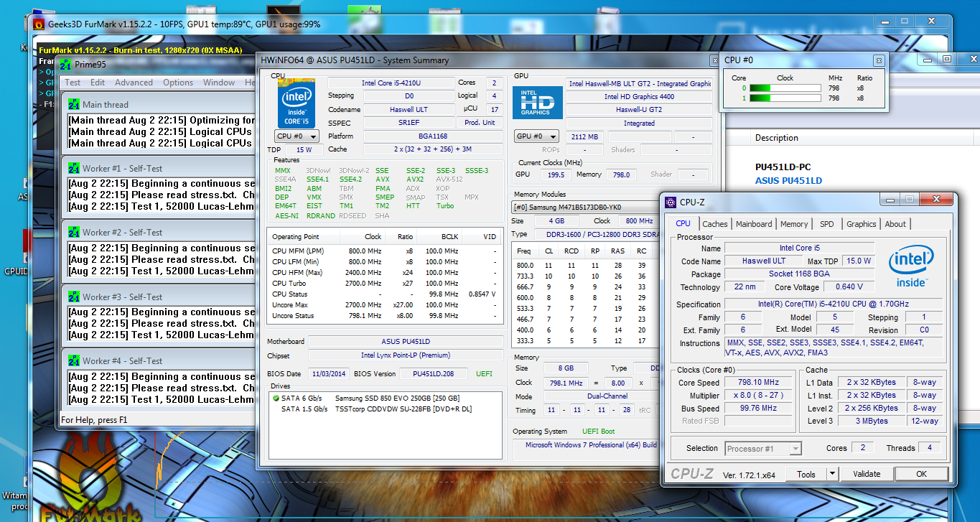Click the Core 0 clock bar

click(785, 88)
